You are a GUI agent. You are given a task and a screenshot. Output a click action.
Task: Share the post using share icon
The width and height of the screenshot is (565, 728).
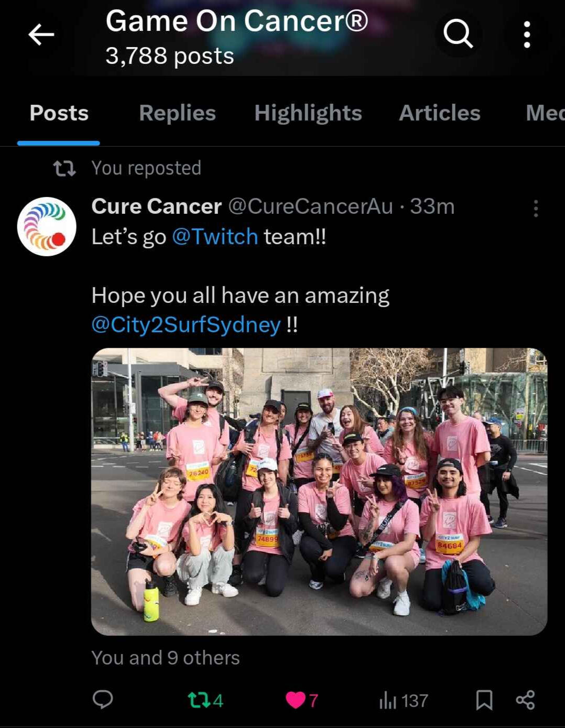tap(525, 700)
